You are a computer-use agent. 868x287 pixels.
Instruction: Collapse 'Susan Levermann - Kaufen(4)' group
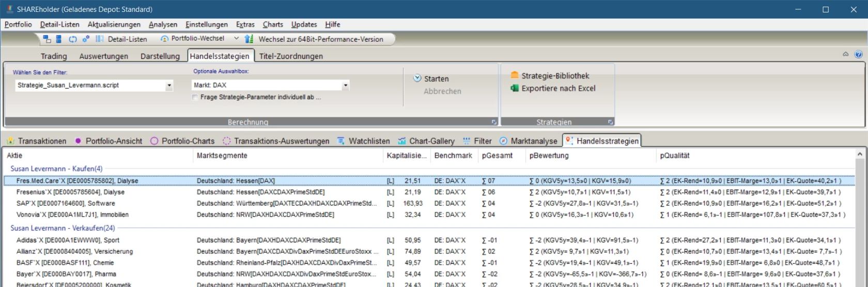(56, 169)
